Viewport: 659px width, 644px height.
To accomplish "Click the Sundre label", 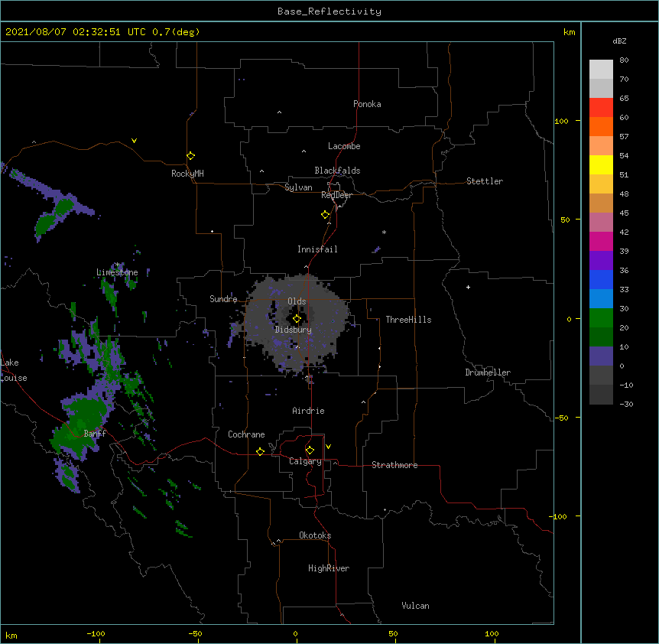I will pyautogui.click(x=223, y=299).
